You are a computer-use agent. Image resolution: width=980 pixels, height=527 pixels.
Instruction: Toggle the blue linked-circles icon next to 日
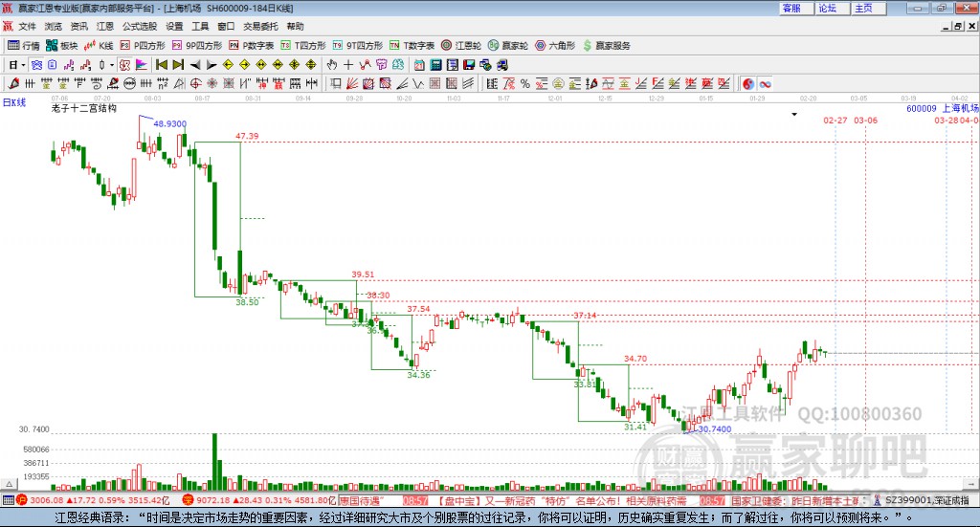pyautogui.click(x=36, y=65)
